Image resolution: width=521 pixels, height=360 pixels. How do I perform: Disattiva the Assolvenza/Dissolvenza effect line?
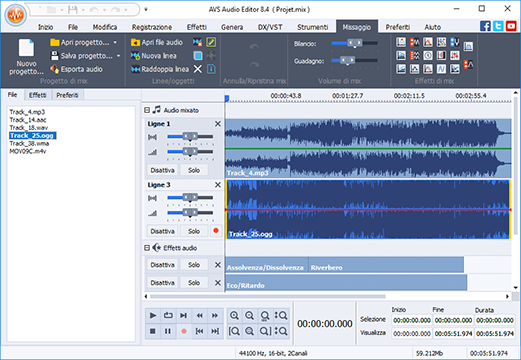pyautogui.click(x=162, y=265)
